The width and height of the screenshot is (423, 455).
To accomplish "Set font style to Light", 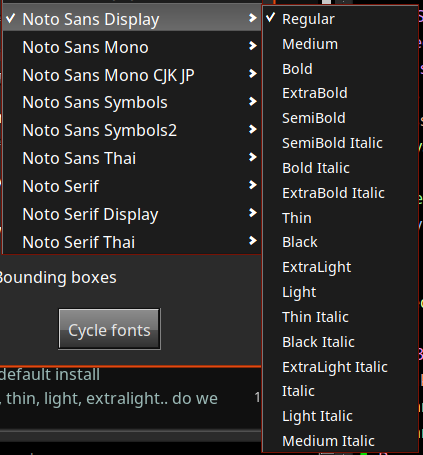I will click(340, 292).
